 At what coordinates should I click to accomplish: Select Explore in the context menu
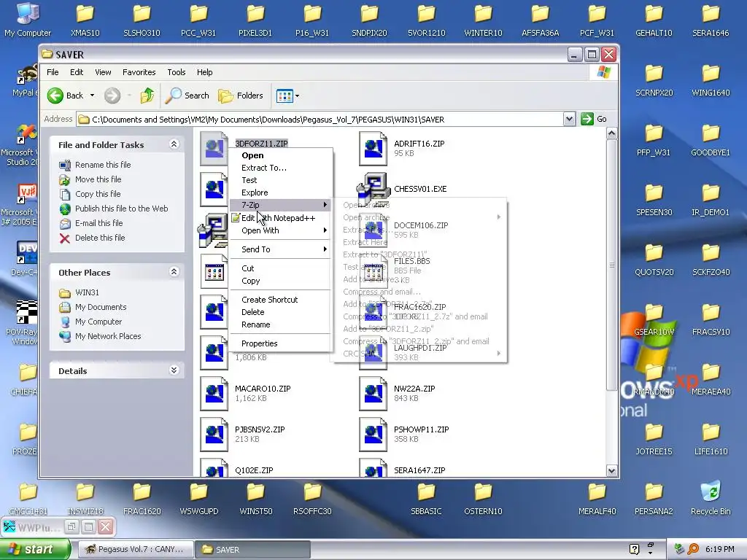pos(280,192)
